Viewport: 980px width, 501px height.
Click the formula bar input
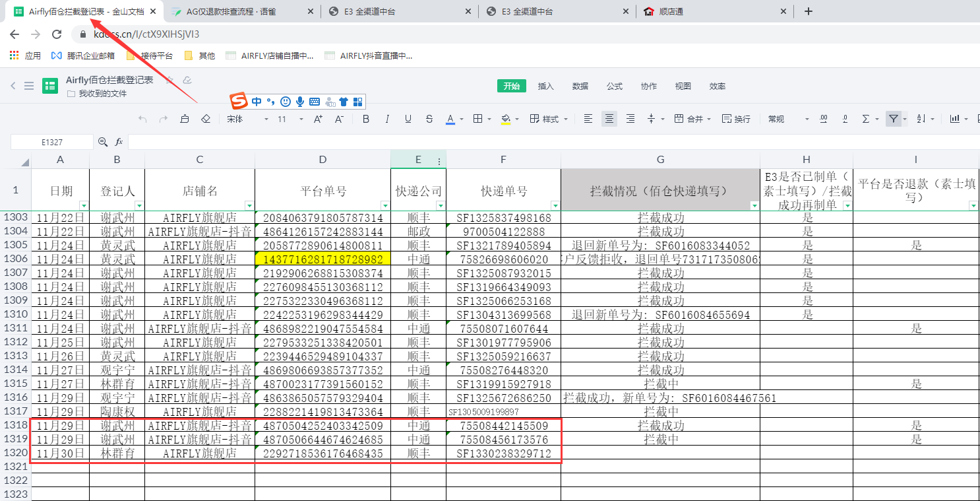[553, 142]
